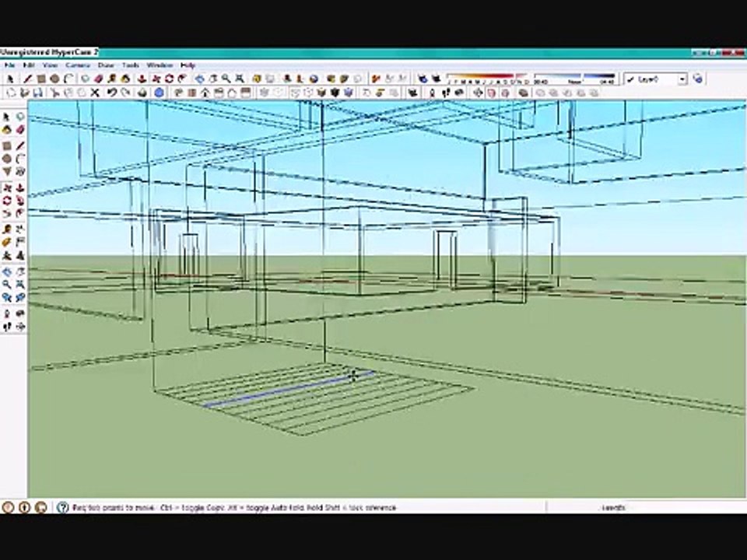Screen dimensions: 747x560
Task: Select Line pencil tool in left palette
Action: pyautogui.click(x=20, y=145)
